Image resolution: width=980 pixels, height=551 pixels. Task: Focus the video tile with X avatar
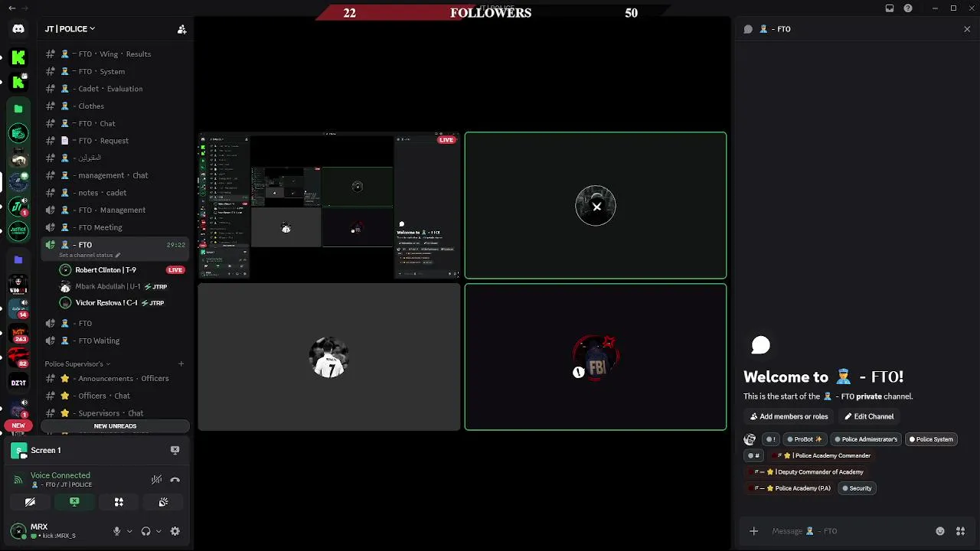pos(596,206)
